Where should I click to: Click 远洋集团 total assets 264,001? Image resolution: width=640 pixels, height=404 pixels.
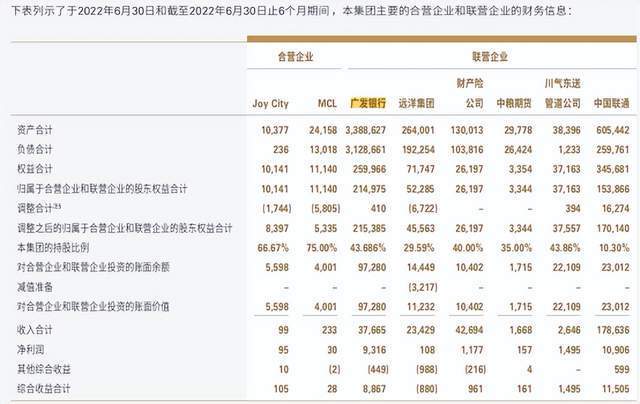click(418, 130)
